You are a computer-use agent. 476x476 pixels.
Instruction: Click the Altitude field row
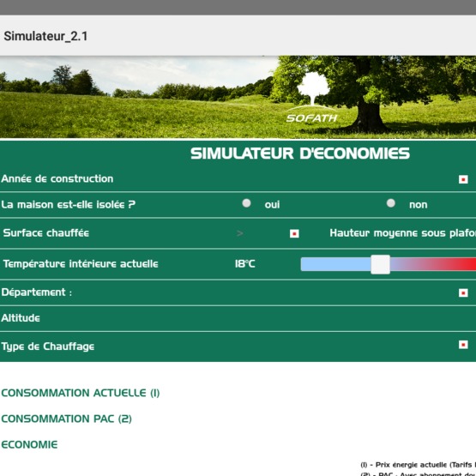pyautogui.click(x=238, y=318)
